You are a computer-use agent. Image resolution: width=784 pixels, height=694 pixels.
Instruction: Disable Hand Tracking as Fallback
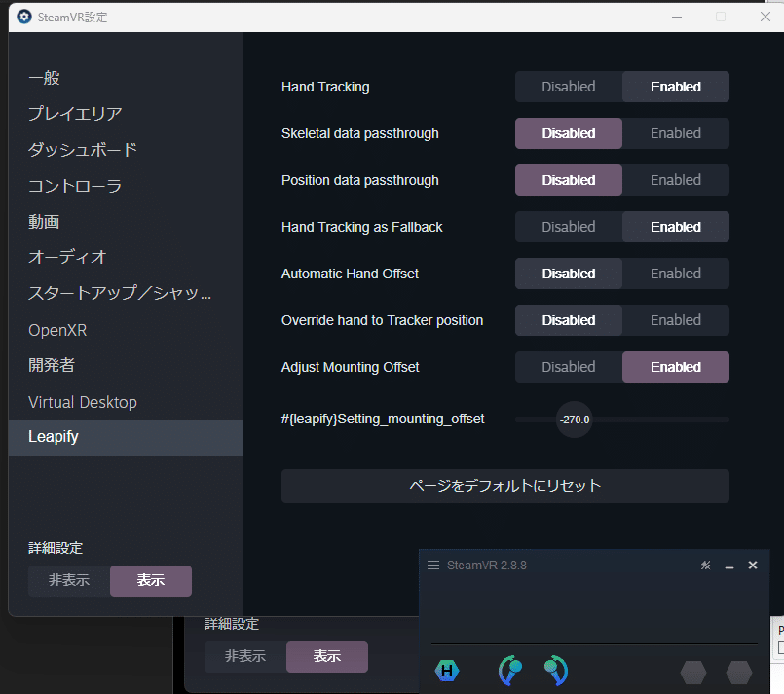pyautogui.click(x=569, y=227)
